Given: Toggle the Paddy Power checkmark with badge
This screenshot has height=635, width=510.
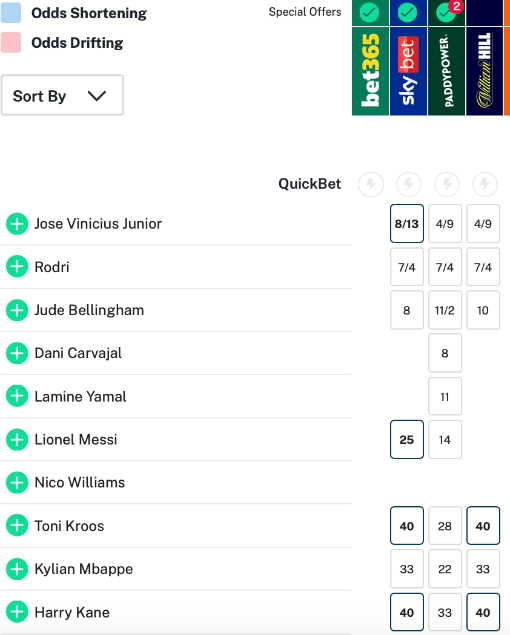Looking at the screenshot, I should [x=446, y=13].
